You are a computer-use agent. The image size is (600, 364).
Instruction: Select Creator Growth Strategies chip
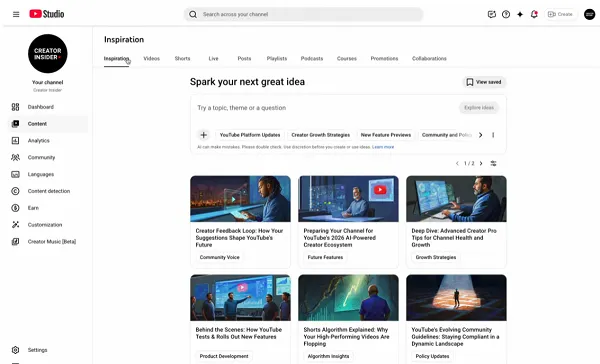coord(321,135)
